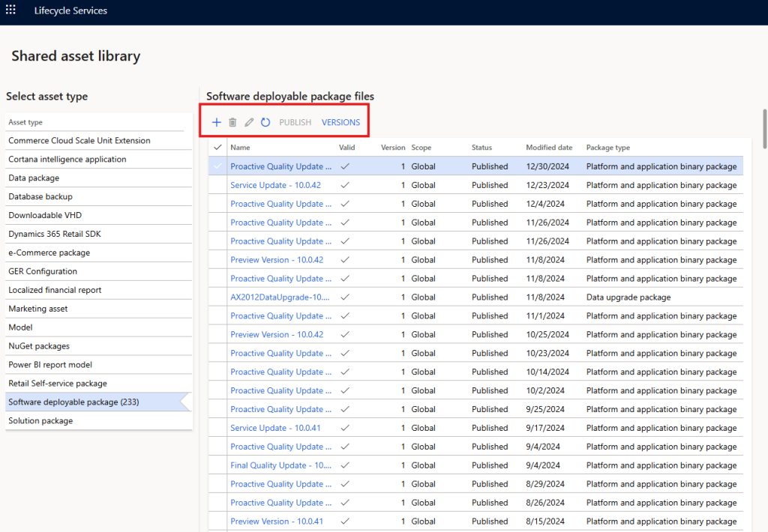Image resolution: width=768 pixels, height=532 pixels.
Task: Open VERSIONS for the selected package
Action: [x=341, y=122]
